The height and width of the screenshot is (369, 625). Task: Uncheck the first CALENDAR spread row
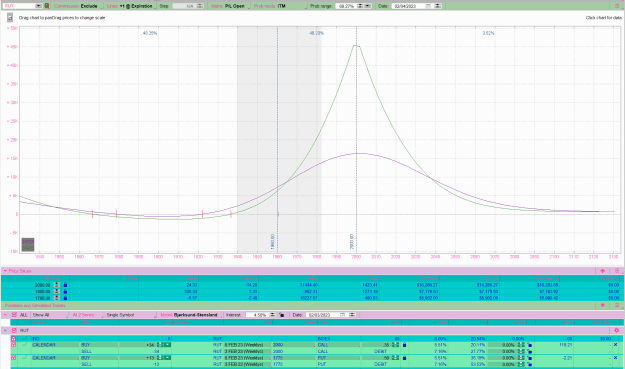pos(14,345)
